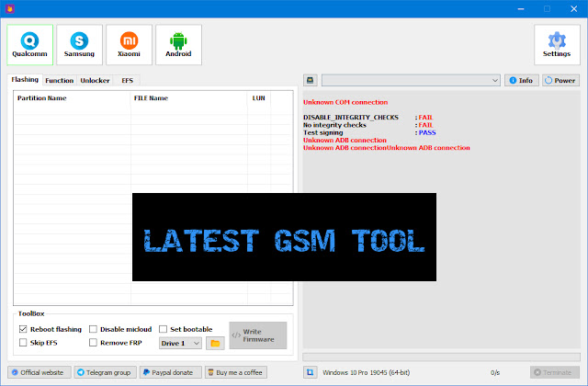This screenshot has width=588, height=386.
Task: Click the progress bar above the status bar
Action: click(441, 357)
